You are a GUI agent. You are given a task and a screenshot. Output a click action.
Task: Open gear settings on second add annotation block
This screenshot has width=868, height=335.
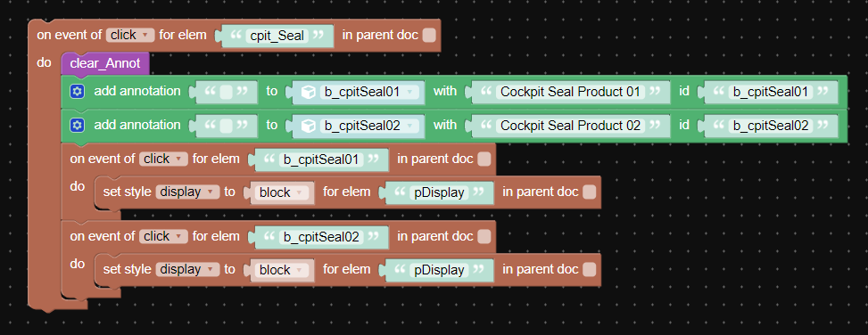click(77, 126)
